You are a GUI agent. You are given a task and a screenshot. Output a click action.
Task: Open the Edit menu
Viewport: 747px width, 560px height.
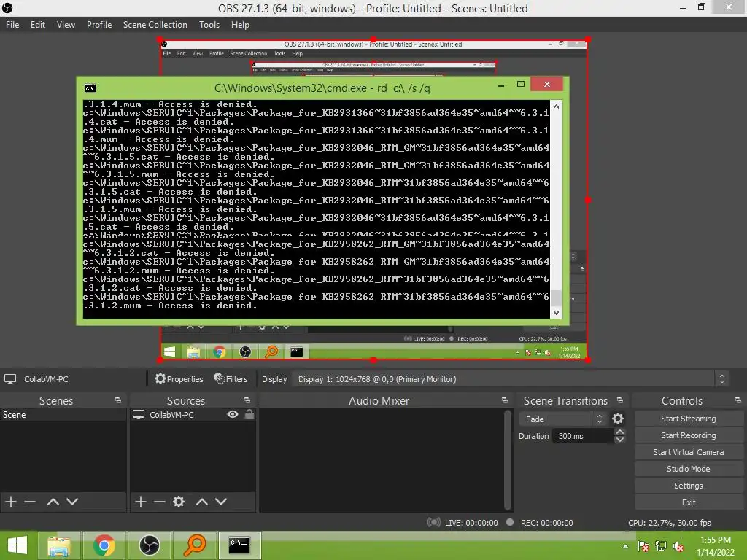click(x=38, y=25)
